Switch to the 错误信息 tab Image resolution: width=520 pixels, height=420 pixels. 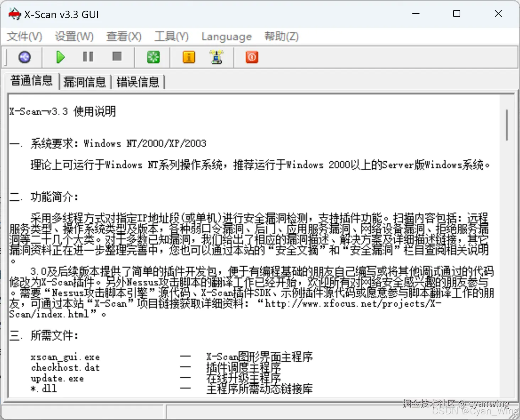point(138,82)
